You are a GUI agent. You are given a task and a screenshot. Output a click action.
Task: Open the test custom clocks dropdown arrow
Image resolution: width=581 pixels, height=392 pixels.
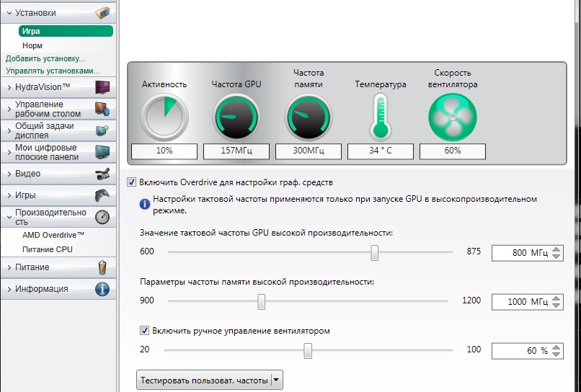coord(277,380)
